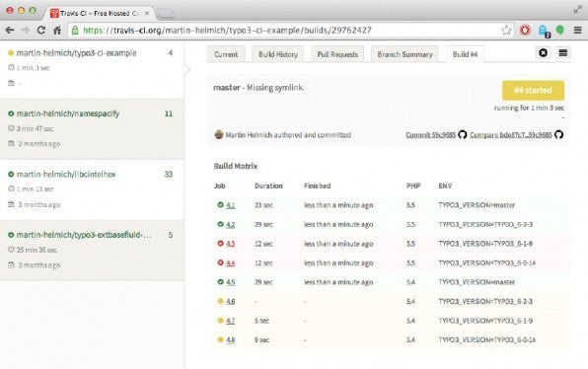The image size is (588, 369).
Task: Open martin-helmich/typo3-extbasefluid repository
Action: point(84,235)
